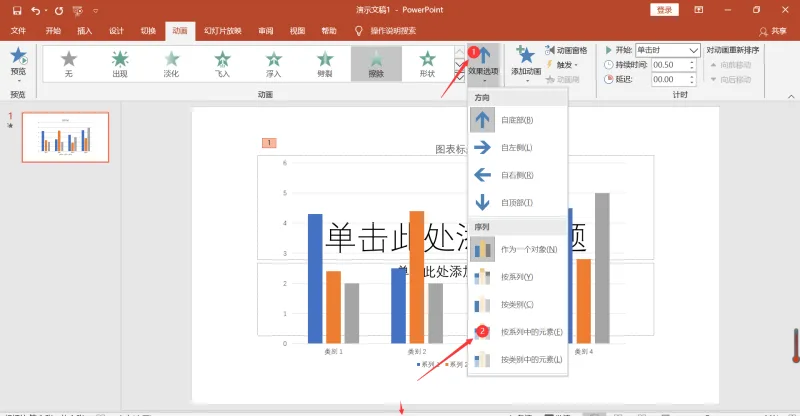Click the chart title 图表标题
800x416 pixels.
coord(451,149)
